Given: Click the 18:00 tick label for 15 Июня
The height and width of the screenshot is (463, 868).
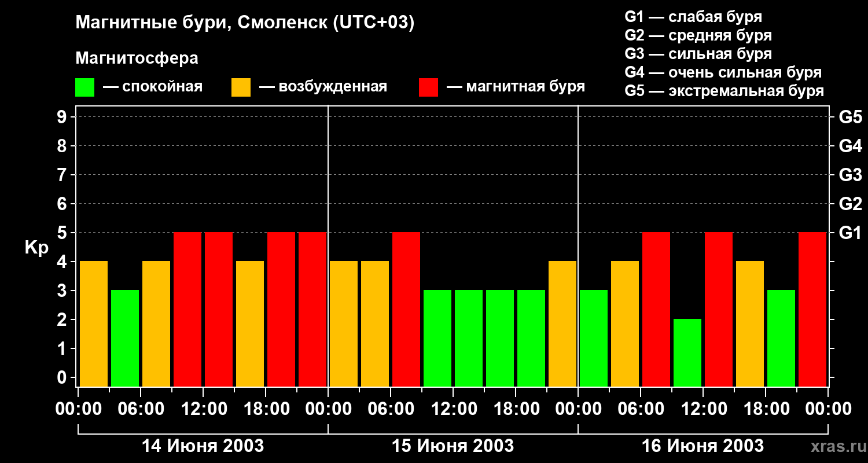Looking at the screenshot, I should point(516,409).
